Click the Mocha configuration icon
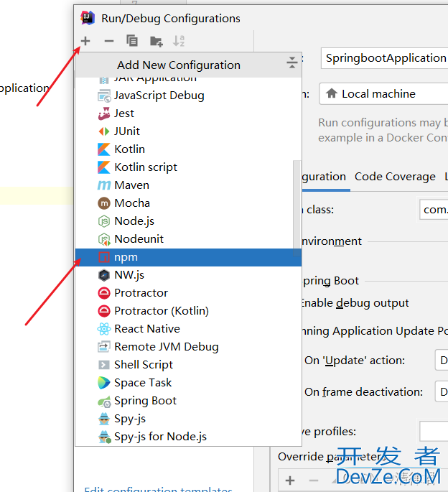448x492 pixels. click(104, 203)
